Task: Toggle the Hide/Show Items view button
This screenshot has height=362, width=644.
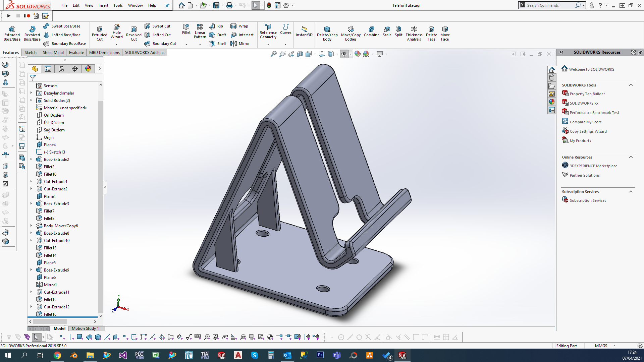Action: coord(344,54)
